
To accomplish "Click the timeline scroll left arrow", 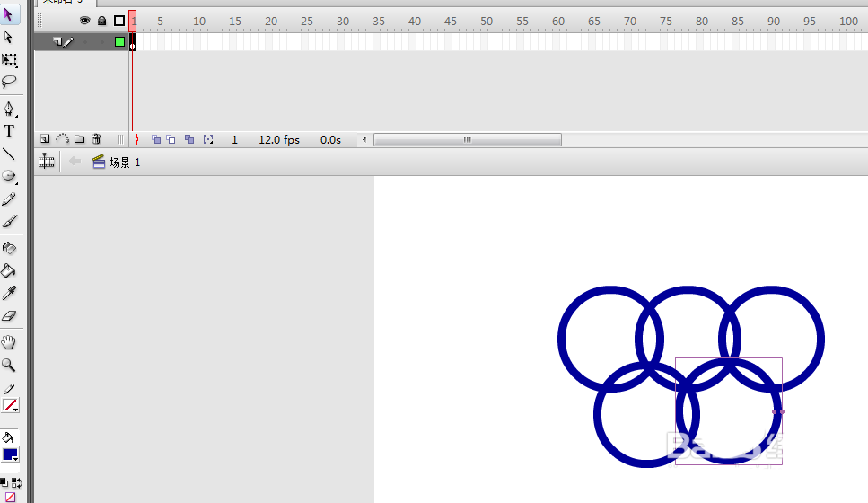I will point(364,139).
